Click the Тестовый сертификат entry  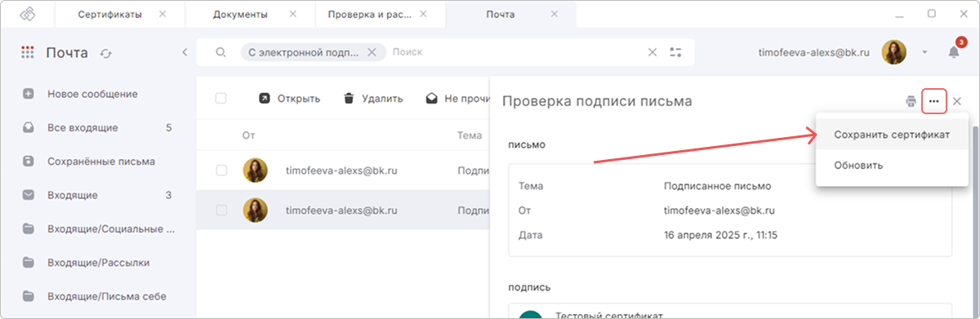[x=608, y=315]
